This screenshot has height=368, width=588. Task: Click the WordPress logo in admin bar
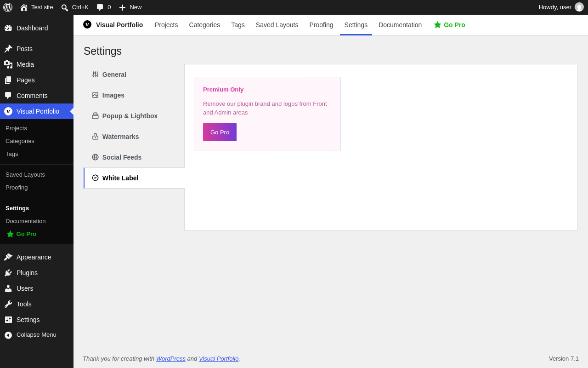coord(8,7)
